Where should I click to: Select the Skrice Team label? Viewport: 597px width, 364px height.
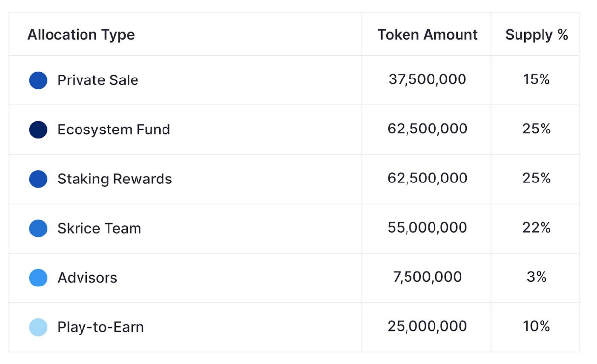tap(99, 228)
